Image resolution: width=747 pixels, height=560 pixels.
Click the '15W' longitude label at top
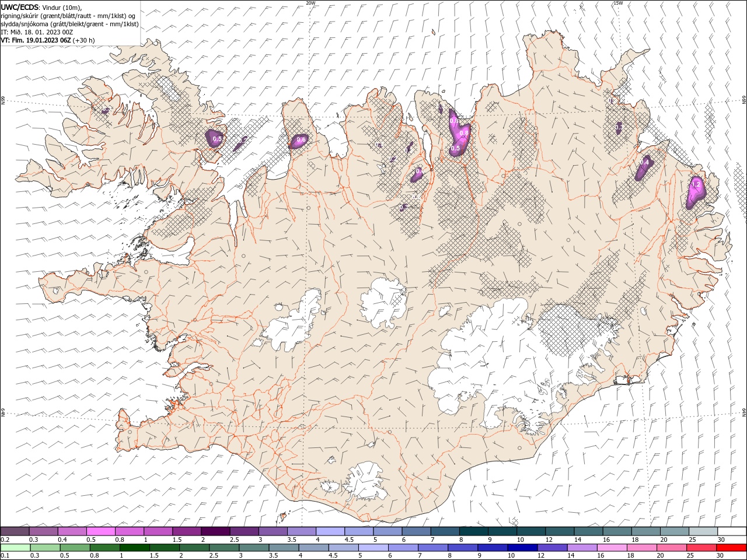pyautogui.click(x=618, y=3)
